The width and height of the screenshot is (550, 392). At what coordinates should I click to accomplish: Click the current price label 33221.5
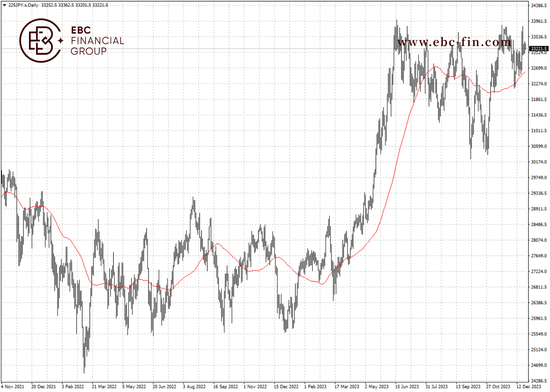tap(539, 49)
